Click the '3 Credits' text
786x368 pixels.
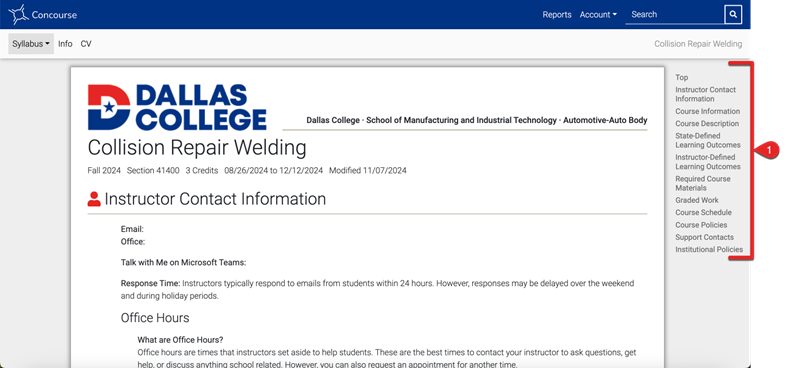pos(202,170)
